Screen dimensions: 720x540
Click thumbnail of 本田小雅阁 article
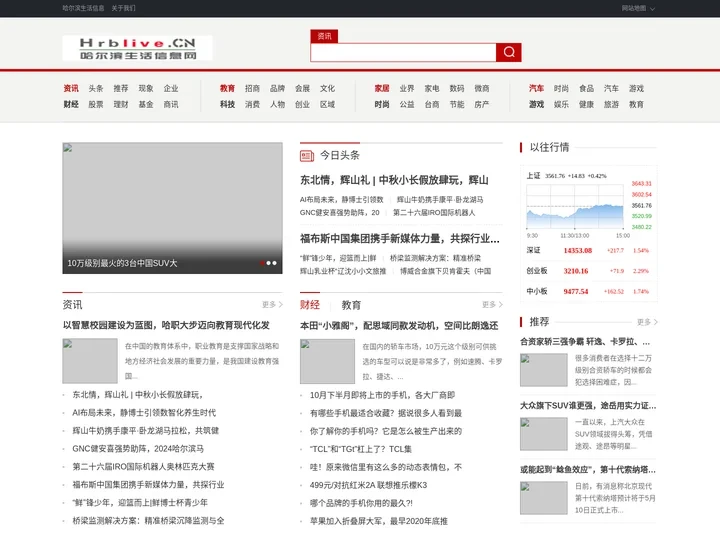pos(327,361)
